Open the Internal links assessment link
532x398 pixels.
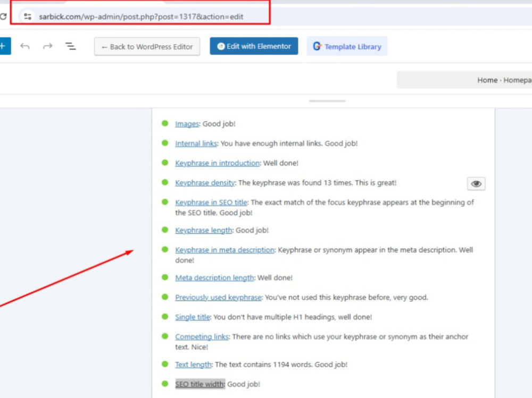[x=196, y=143]
